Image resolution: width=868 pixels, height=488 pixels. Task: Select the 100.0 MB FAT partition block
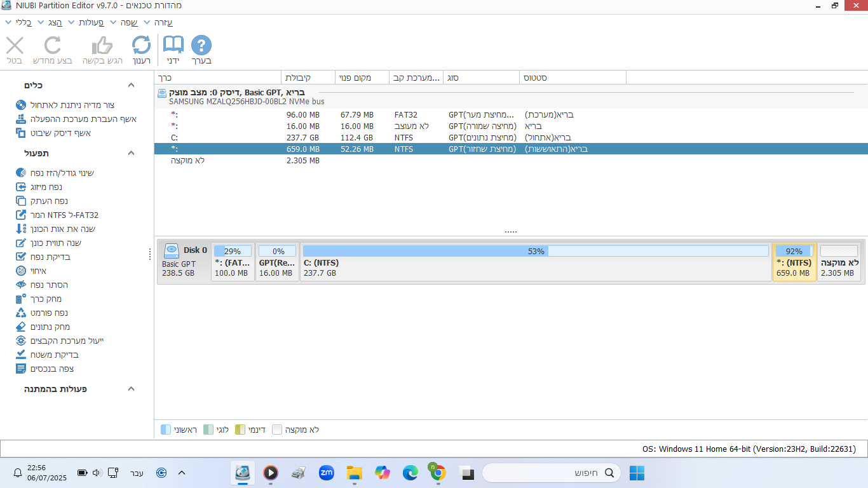coord(233,261)
